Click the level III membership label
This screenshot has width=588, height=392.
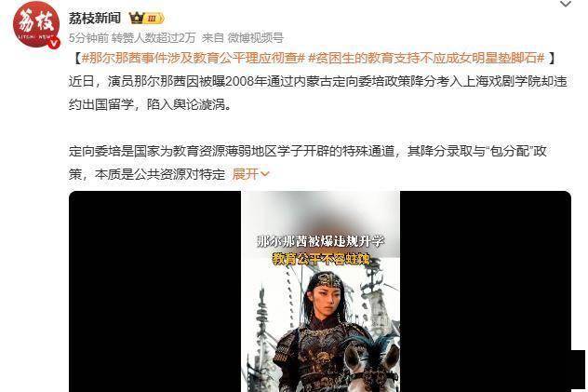(x=154, y=18)
